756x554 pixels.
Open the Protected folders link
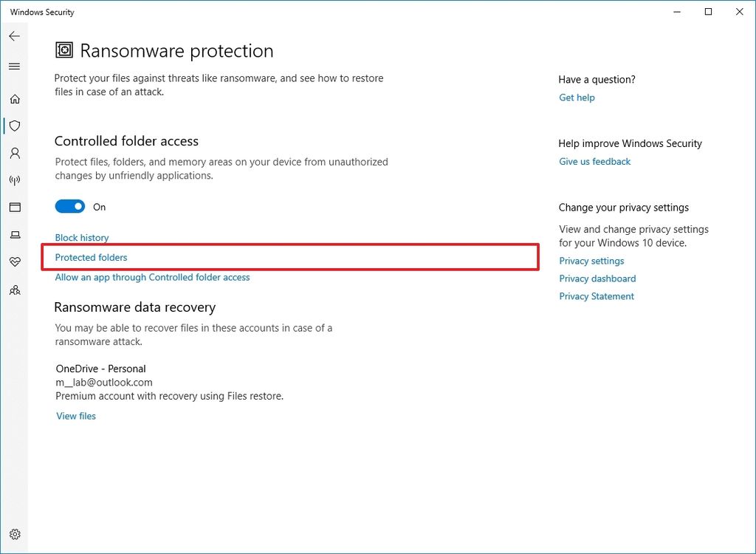point(91,257)
